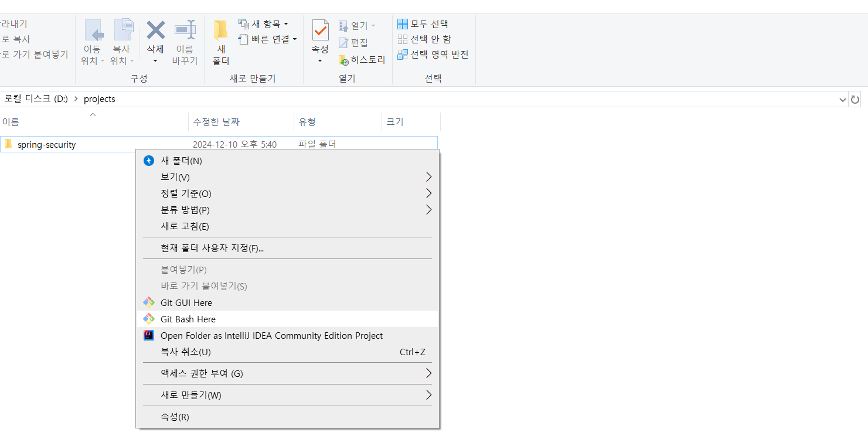
Task: Click the 이름 바꾸기 (Rename) icon
Action: 185,30
